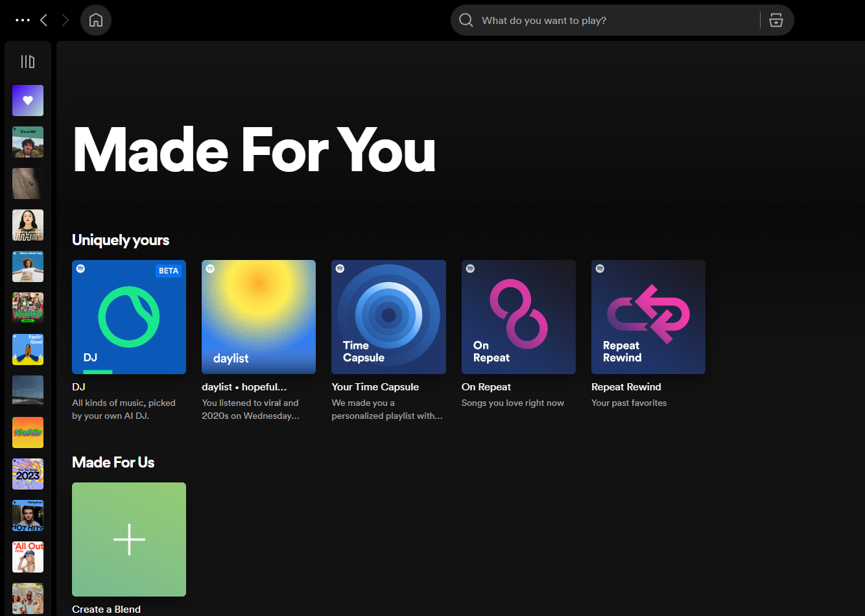Click Create a Blend
The height and width of the screenshot is (616, 865).
coord(128,539)
